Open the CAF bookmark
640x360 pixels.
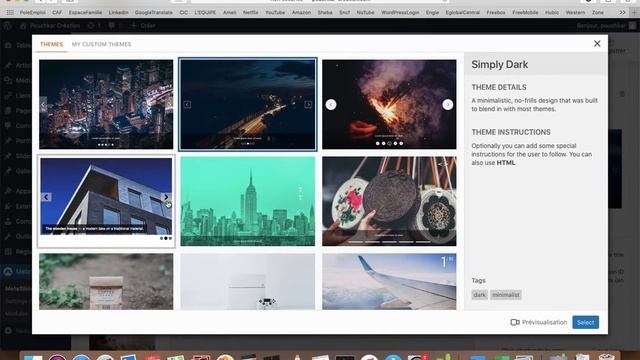point(57,12)
